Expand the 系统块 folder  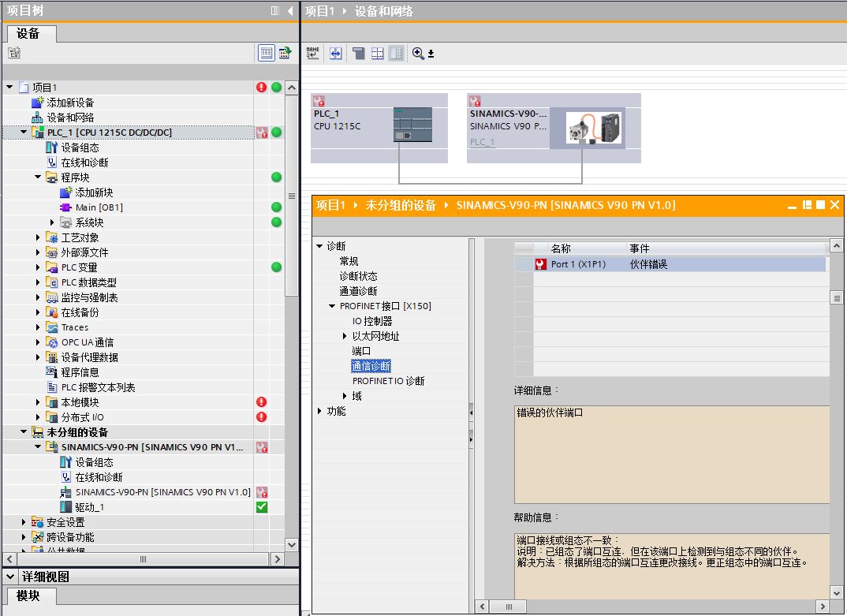point(52,222)
